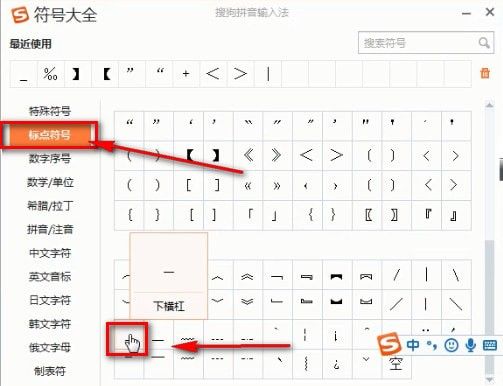503x386 pixels.
Task: Insert the inverted question mark ¿
Action: coord(337,364)
